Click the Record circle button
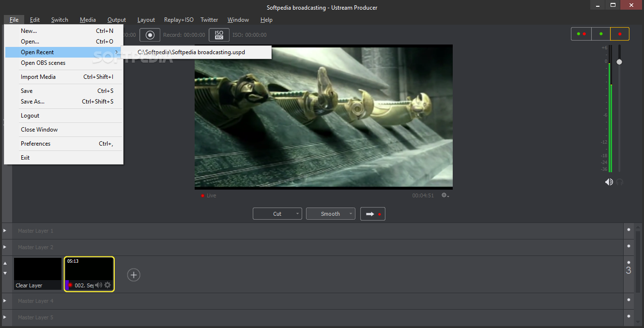 pyautogui.click(x=150, y=35)
